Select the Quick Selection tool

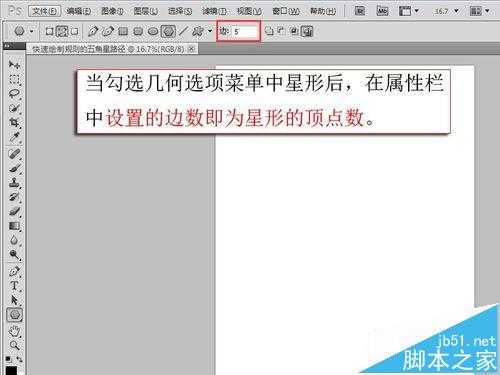14,108
